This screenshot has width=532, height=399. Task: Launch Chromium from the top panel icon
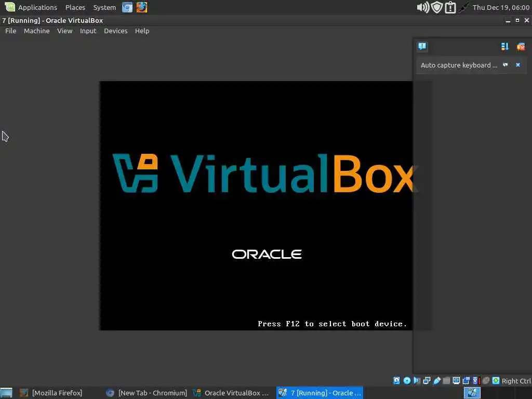[127, 7]
